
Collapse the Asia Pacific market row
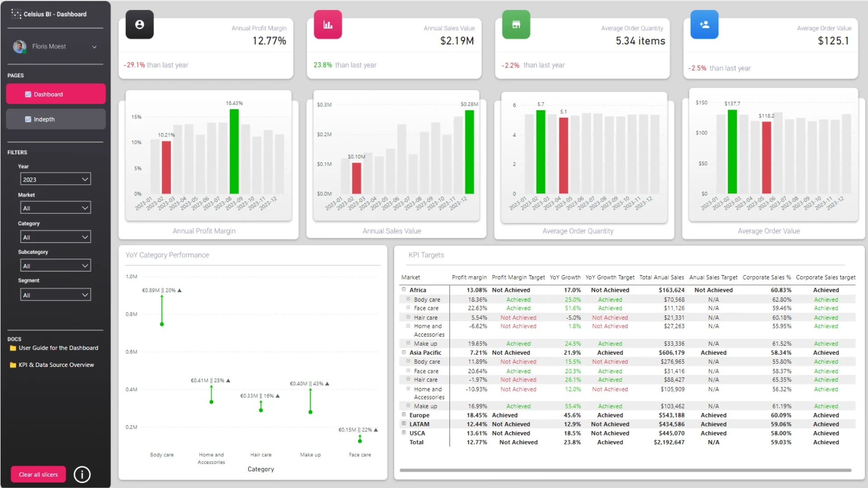[x=404, y=352]
